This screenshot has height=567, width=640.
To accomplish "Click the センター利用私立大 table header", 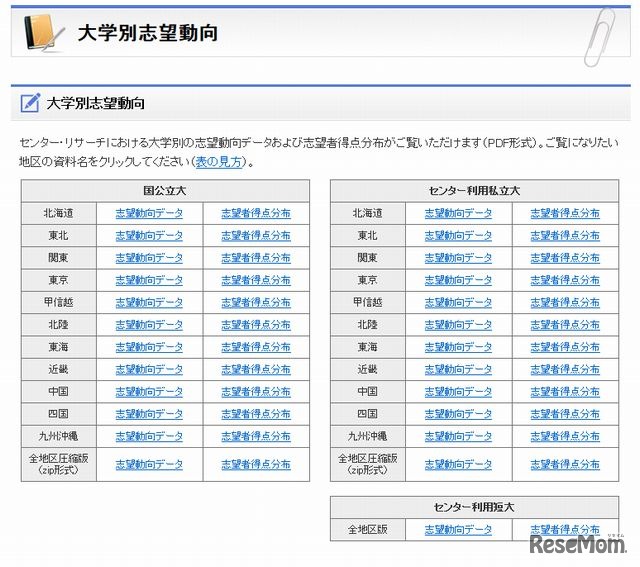I will [x=474, y=191].
